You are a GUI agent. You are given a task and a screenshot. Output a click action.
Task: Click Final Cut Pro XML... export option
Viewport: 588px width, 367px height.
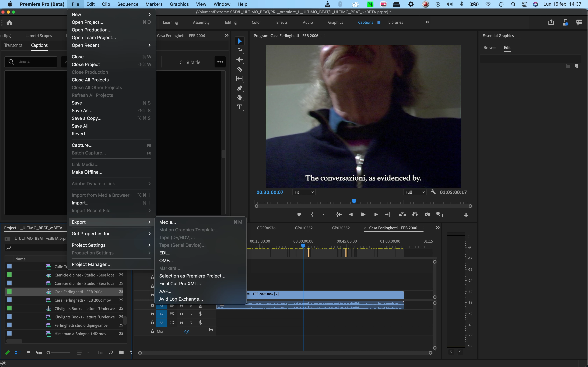(180, 283)
